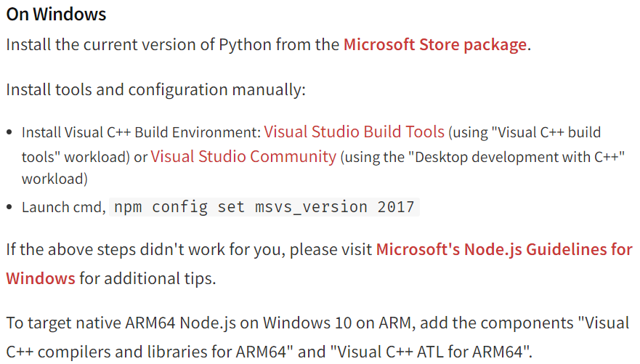Viewport: 640px width, 364px height.
Task: Open the Microsoft Store package link
Action: (x=434, y=44)
